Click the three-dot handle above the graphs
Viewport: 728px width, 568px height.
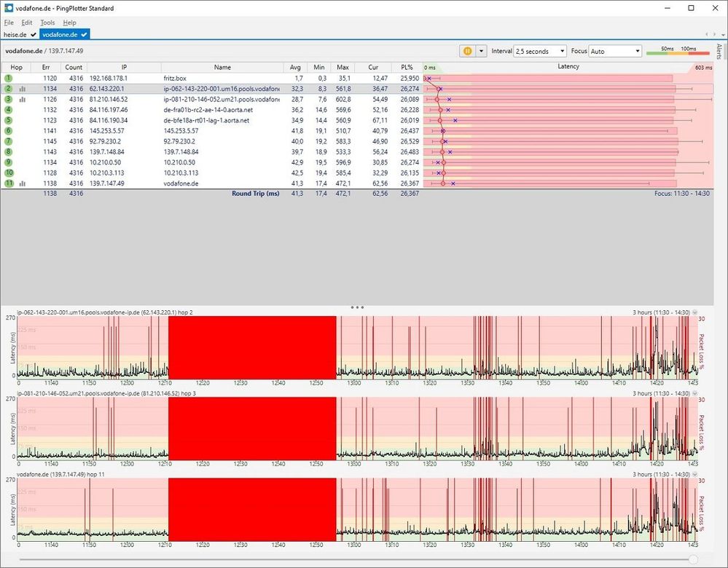pyautogui.click(x=357, y=307)
